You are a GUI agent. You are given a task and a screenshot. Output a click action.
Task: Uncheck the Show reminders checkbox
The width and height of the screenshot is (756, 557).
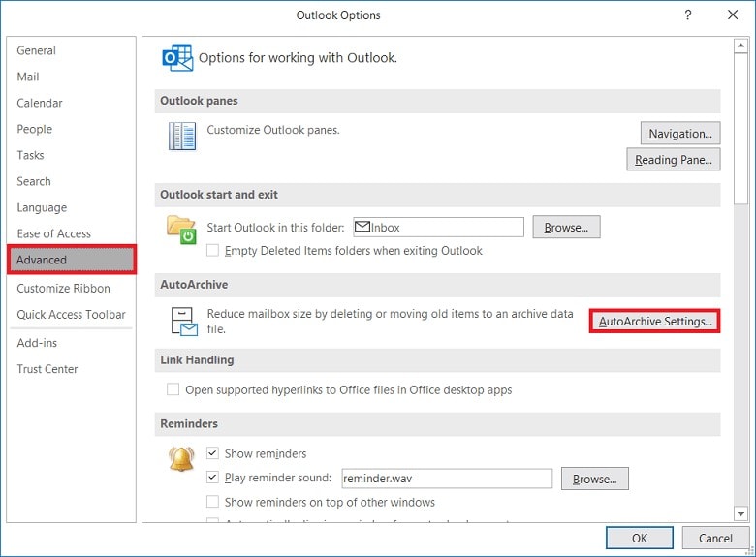[x=213, y=453]
